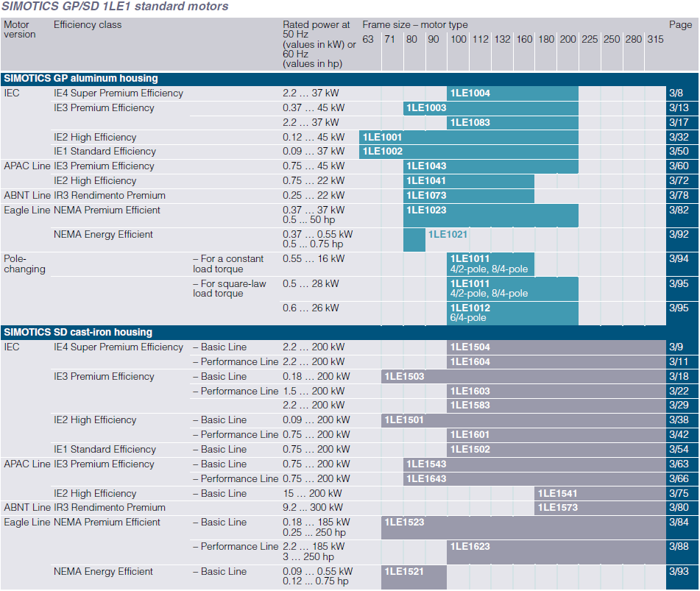Open page reference 3/50
Viewport: 700px width, 591px height.
click(679, 152)
